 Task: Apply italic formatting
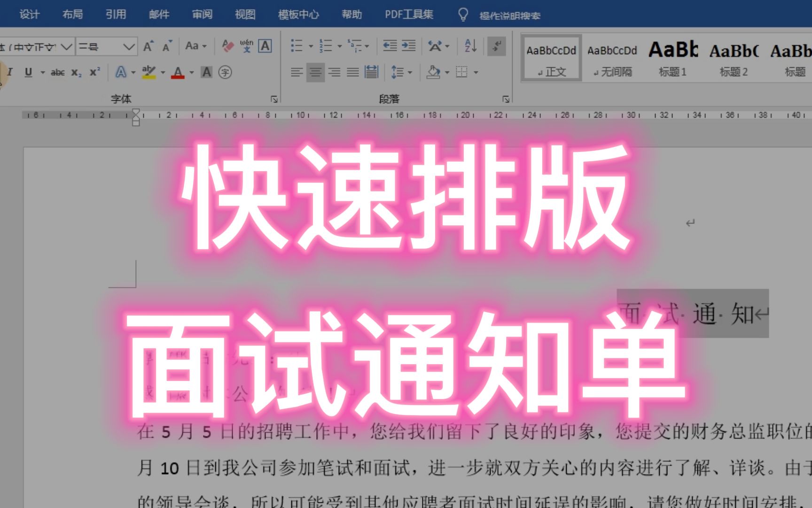[x=9, y=72]
